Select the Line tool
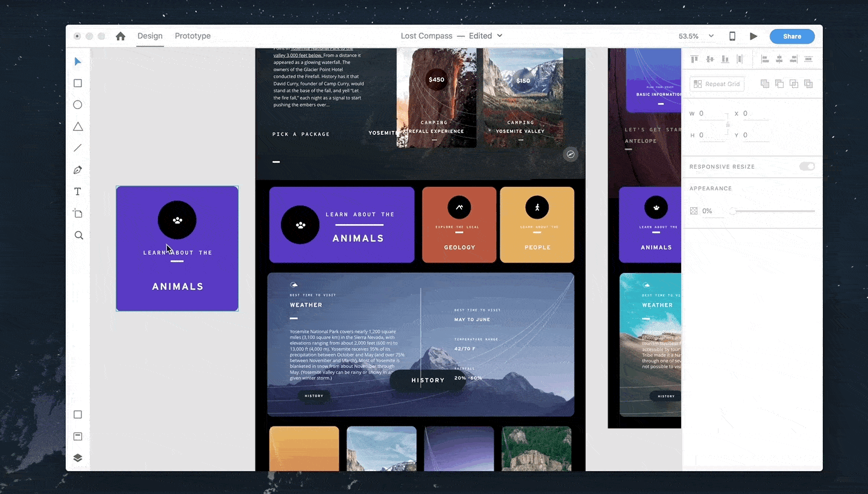Viewport: 868px width, 494px height. click(78, 148)
